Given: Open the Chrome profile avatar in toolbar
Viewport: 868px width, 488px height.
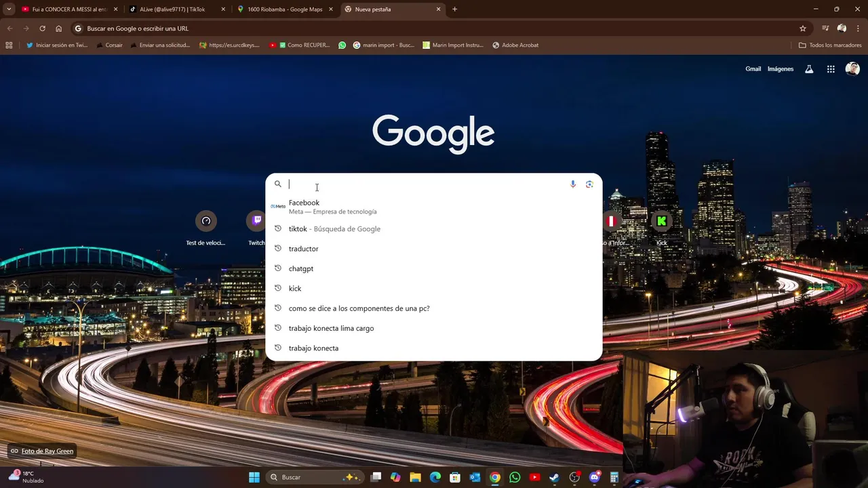Looking at the screenshot, I should click(842, 28).
